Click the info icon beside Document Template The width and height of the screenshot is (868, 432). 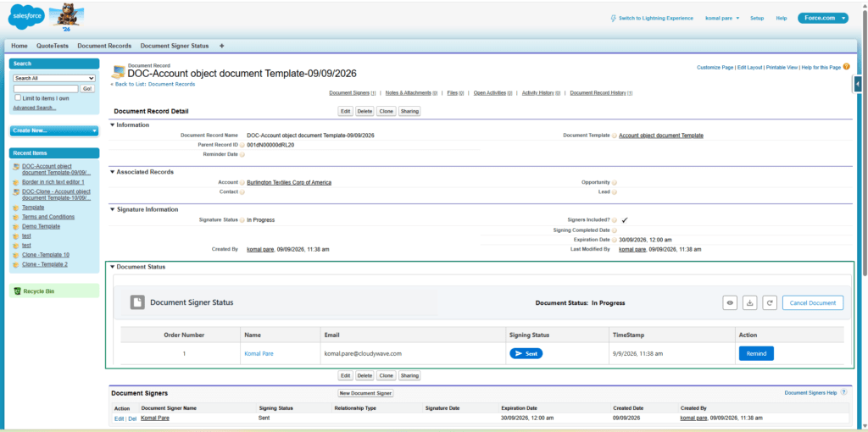point(615,136)
